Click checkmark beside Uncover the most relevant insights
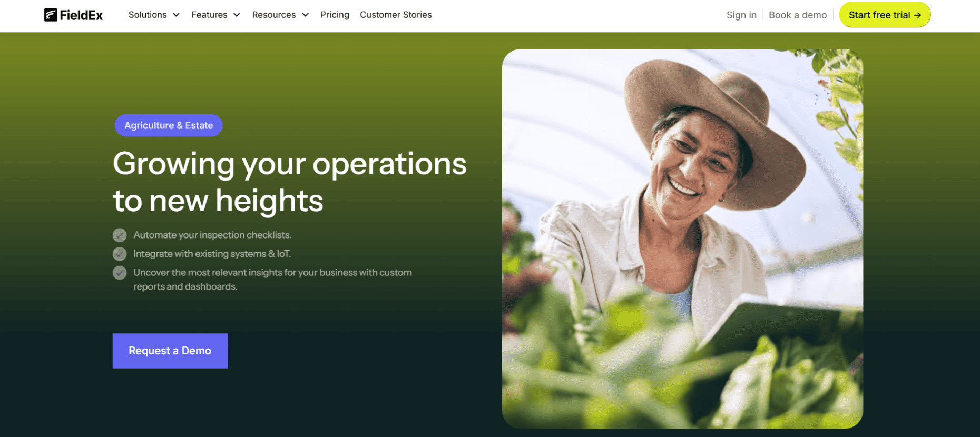Viewport: 980px width, 437px height. [x=120, y=273]
